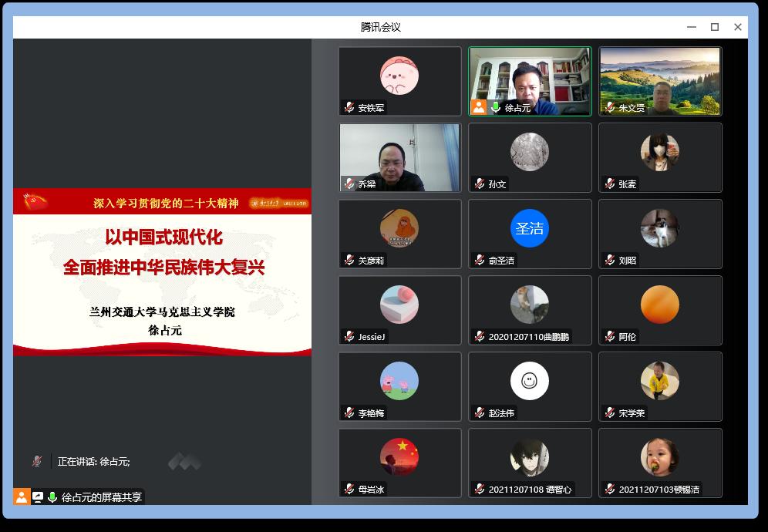This screenshot has height=532, width=768.
Task: Click the Peppa Pig avatar of 李艳梅
Action: click(399, 381)
